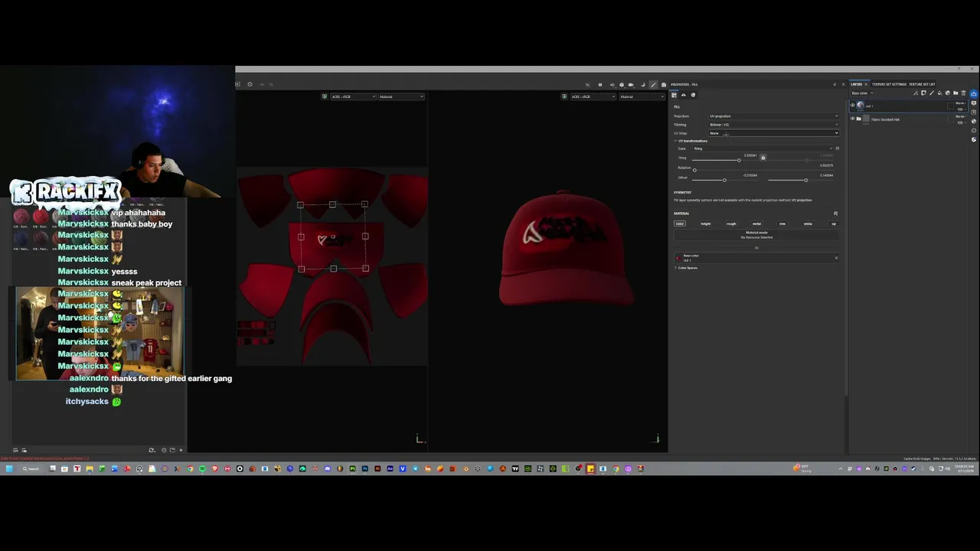Viewport: 980px width, 551px height.
Task: Click the highlighted export icon in right dock
Action: pyautogui.click(x=974, y=93)
